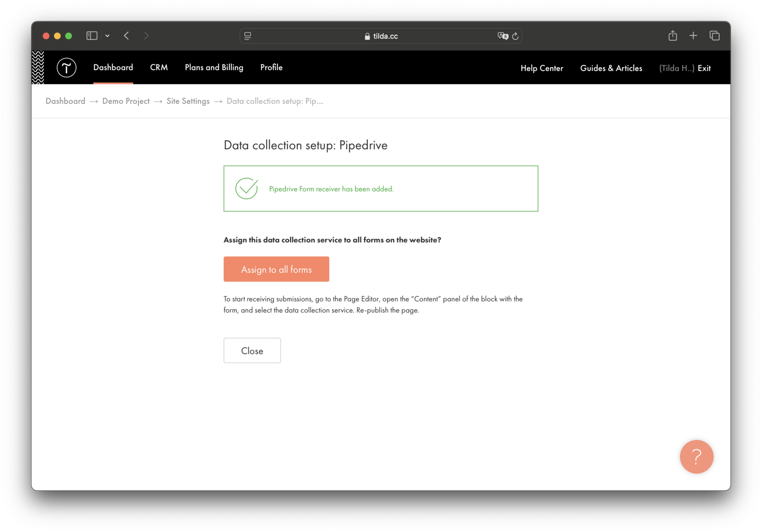Click the Safari green fullscreen window button
Viewport: 762px width, 532px height.
point(68,36)
